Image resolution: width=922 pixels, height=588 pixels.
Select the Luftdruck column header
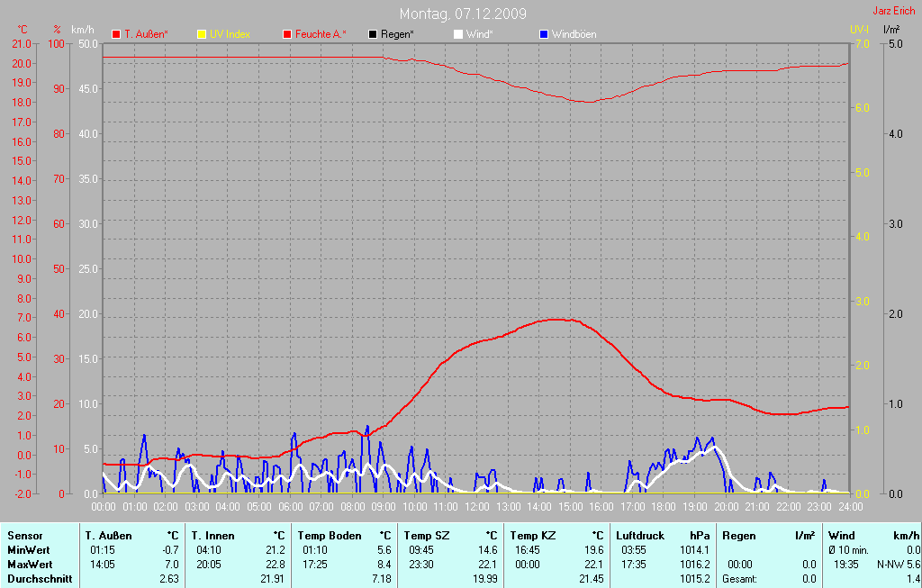[x=639, y=536]
